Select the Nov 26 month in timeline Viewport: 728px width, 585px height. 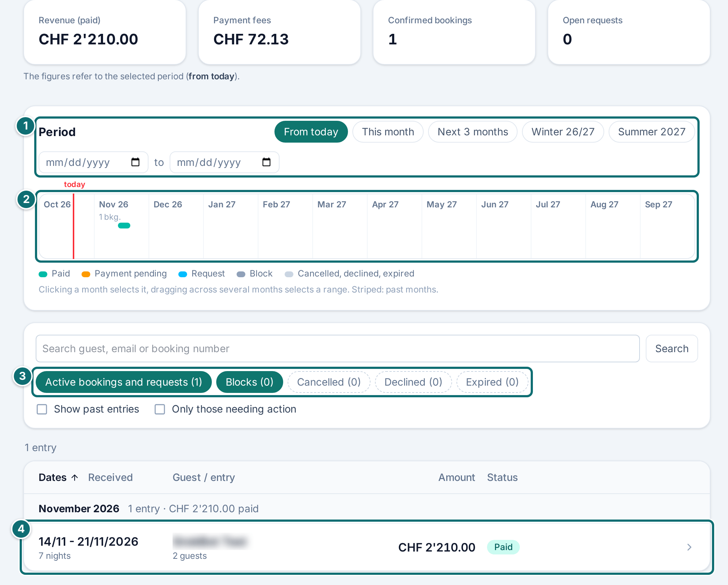click(x=122, y=226)
